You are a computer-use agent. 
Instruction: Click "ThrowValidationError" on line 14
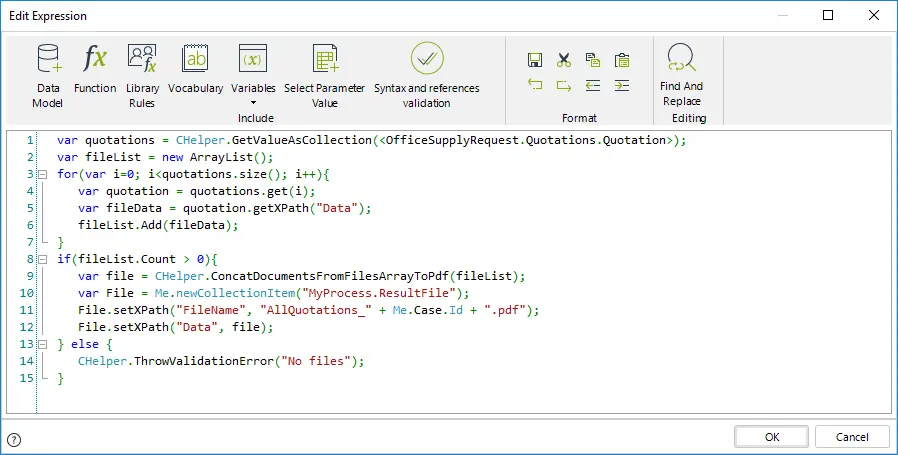click(x=204, y=362)
